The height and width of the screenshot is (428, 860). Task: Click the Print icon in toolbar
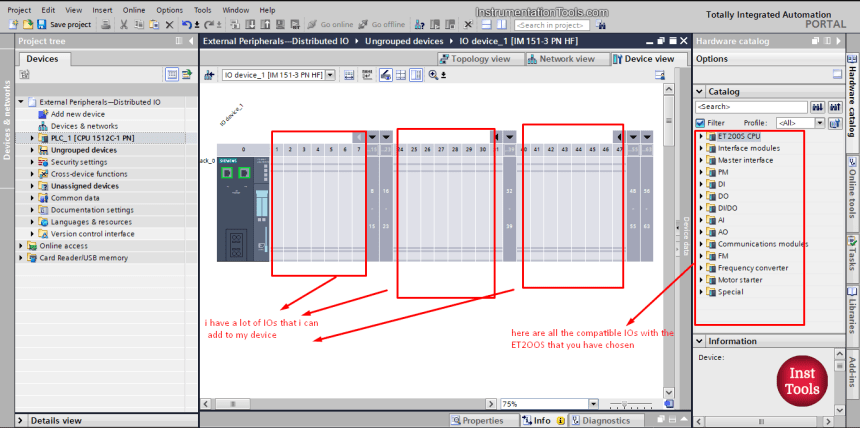[x=106, y=25]
